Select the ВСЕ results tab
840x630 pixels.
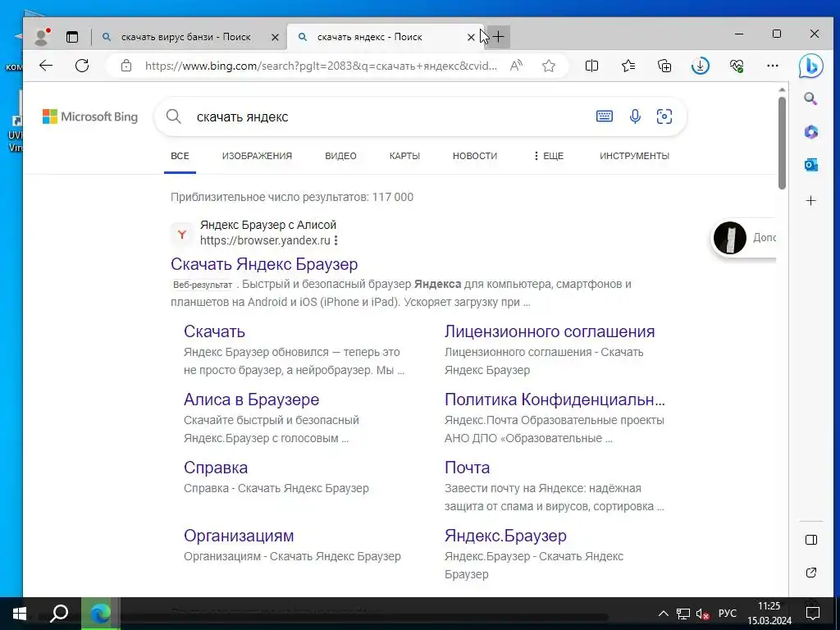(x=180, y=156)
